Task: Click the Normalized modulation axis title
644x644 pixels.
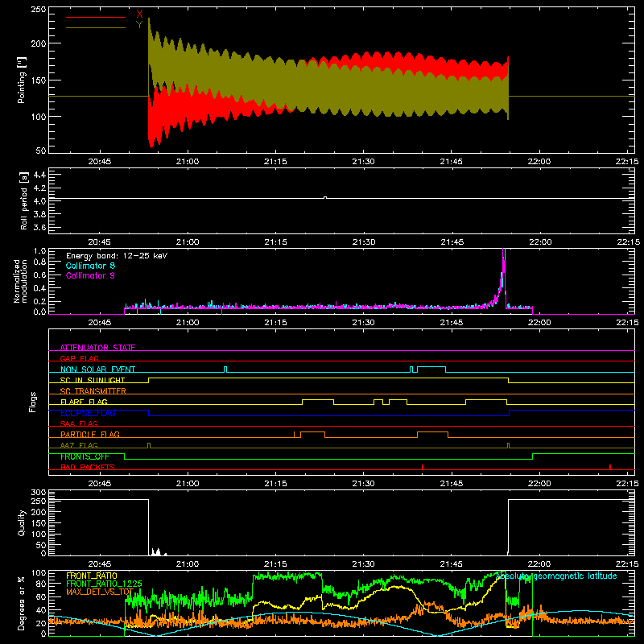Action: [x=20, y=281]
